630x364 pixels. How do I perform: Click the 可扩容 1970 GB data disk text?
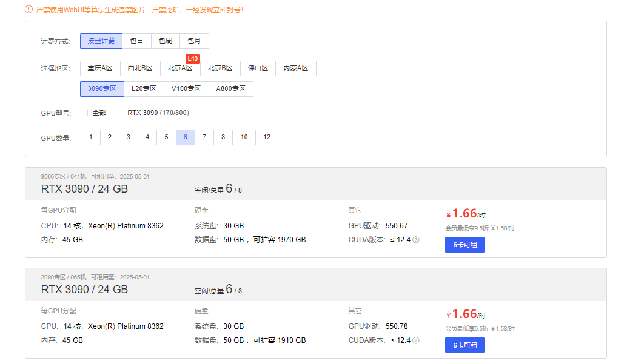point(280,240)
